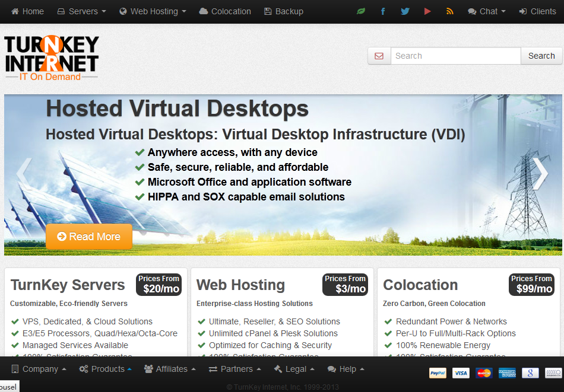Click 'Ultimate, Reseller, & SEO Solutions' text
The width and height of the screenshot is (564, 392).
point(274,321)
